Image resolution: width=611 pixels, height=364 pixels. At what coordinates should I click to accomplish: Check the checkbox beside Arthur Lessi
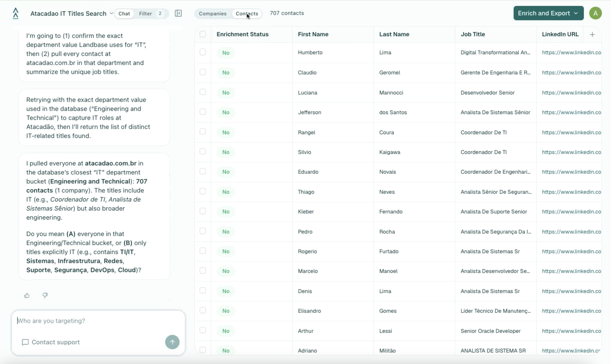[203, 330]
